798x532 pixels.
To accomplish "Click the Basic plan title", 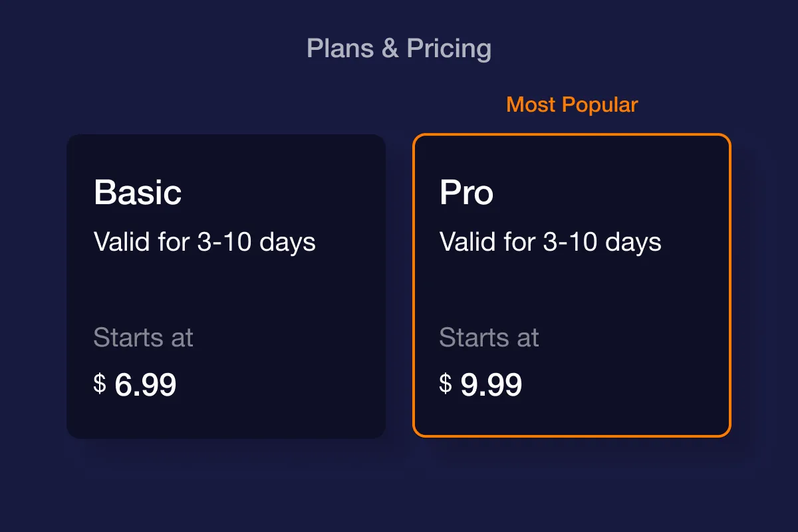I will tap(138, 192).
